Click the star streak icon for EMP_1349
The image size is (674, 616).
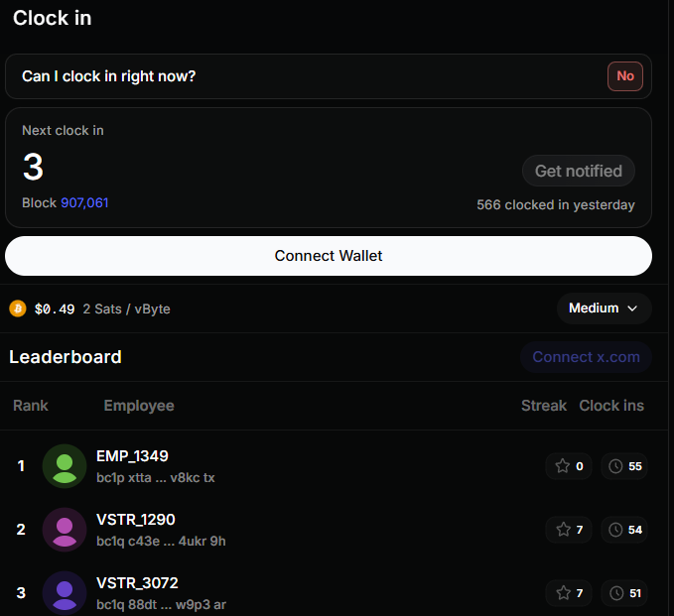point(562,466)
